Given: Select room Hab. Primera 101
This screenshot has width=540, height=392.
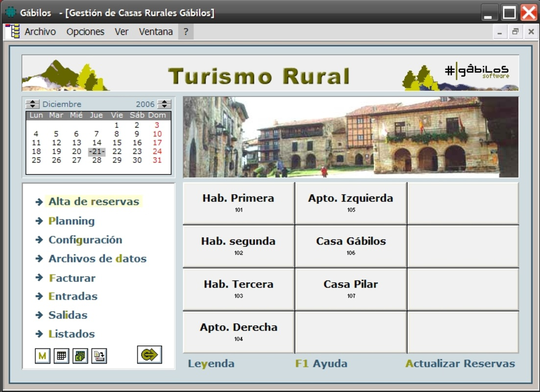Looking at the screenshot, I should 239,203.
